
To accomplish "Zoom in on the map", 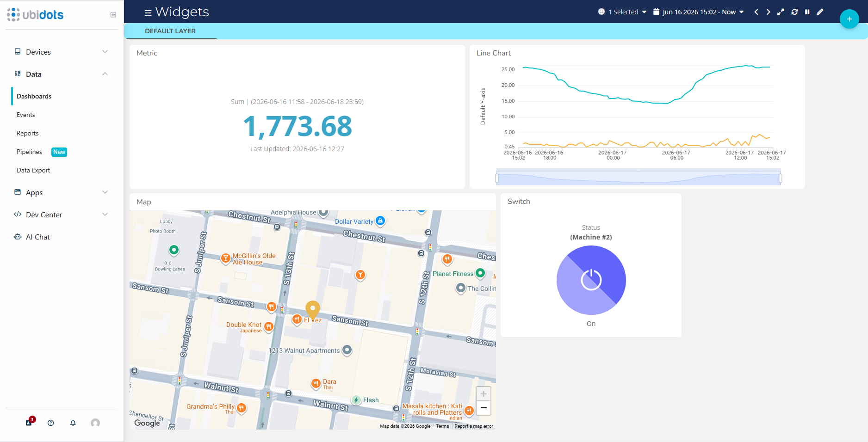I will 484,394.
